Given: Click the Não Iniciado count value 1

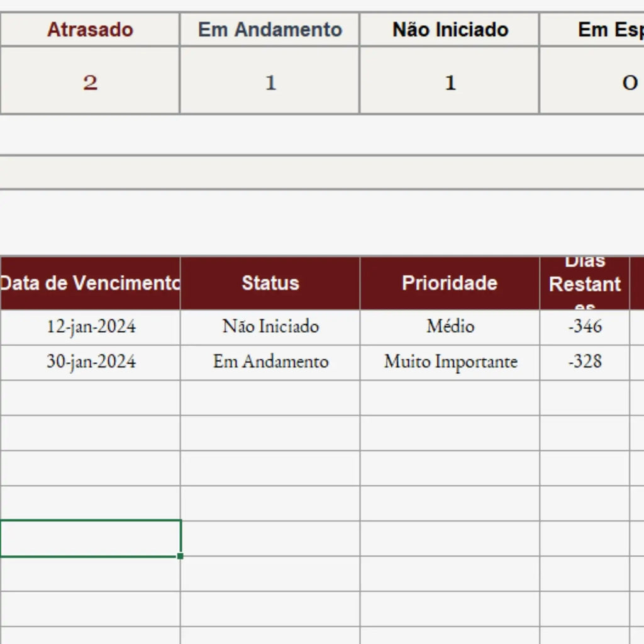Looking at the screenshot, I should point(450,80).
